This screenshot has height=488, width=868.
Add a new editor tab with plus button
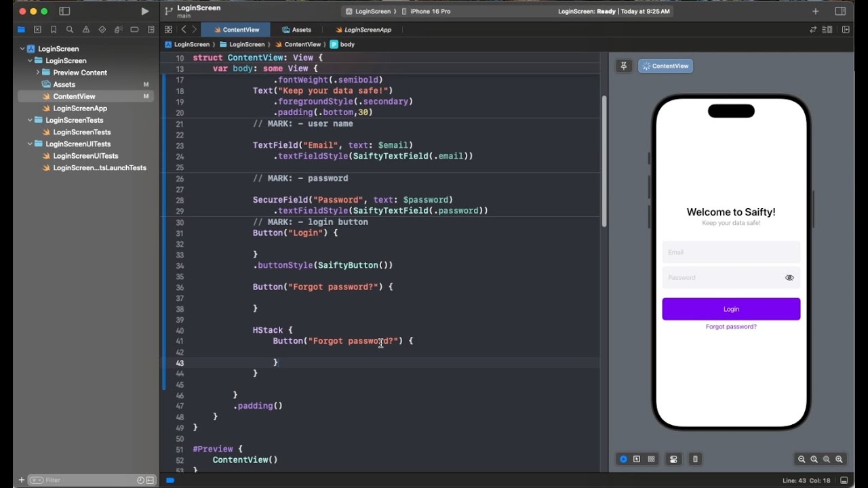[816, 12]
